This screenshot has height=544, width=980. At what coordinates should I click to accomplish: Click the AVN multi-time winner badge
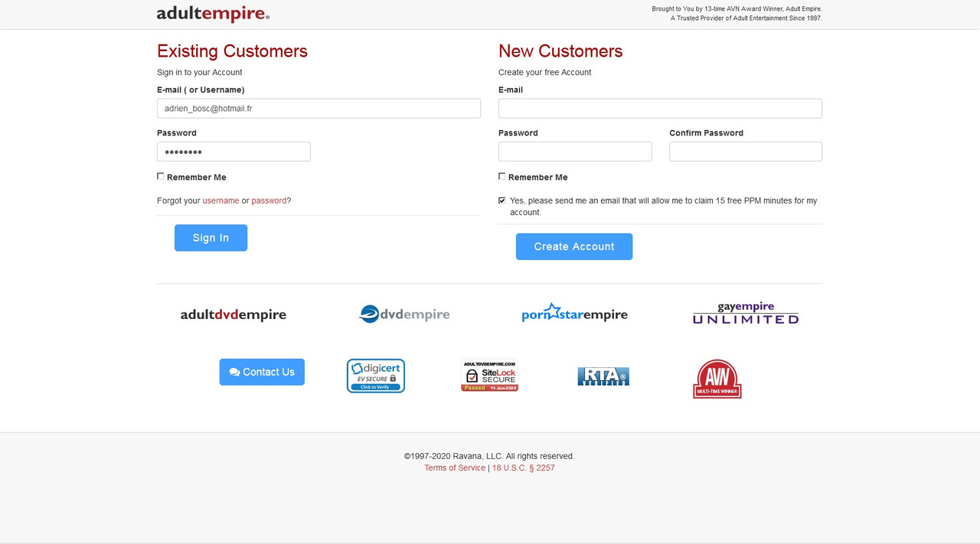[x=717, y=379]
